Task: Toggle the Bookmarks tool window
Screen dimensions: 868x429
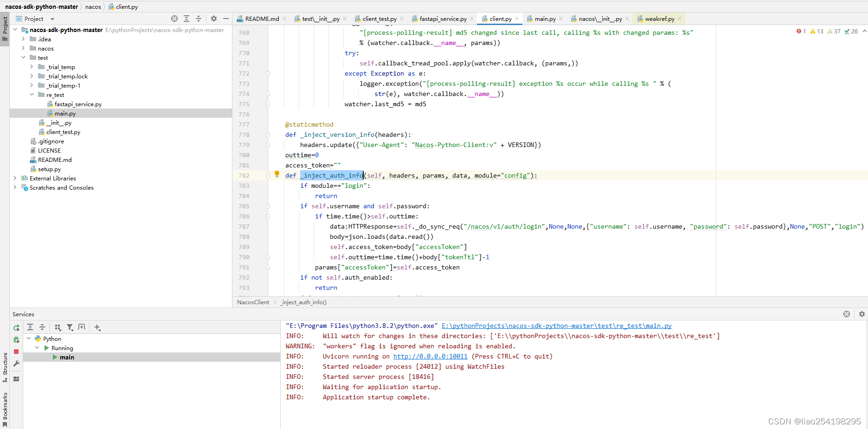Action: coord(5,400)
